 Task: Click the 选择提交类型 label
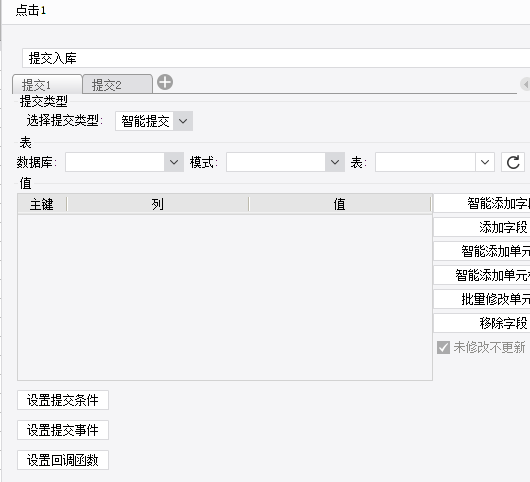coord(64,120)
